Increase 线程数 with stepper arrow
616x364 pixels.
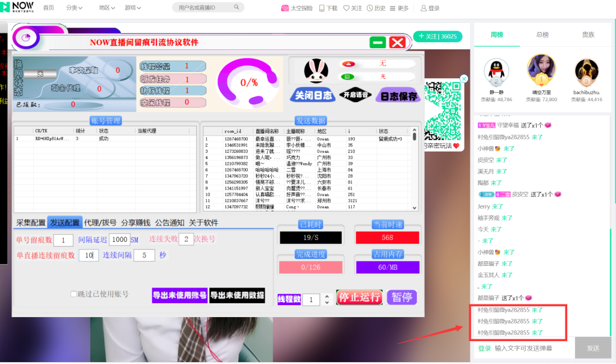coord(327,296)
